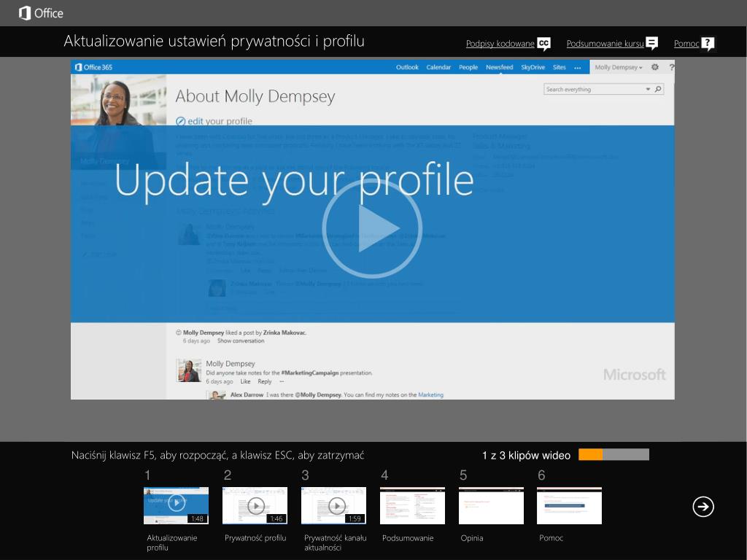The width and height of the screenshot is (747, 560).
Task: Click the 'Aktualizowanie ustawień prywatności i profilu' title
Action: pos(214,42)
